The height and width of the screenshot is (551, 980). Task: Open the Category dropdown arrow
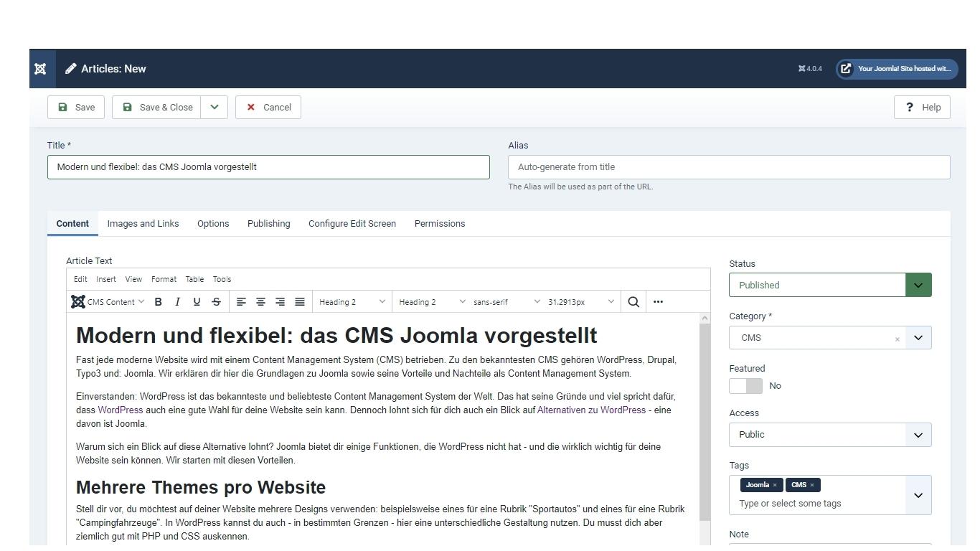[918, 338]
